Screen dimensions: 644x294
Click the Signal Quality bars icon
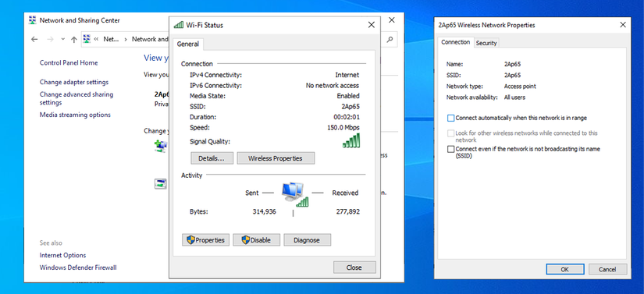pos(351,140)
